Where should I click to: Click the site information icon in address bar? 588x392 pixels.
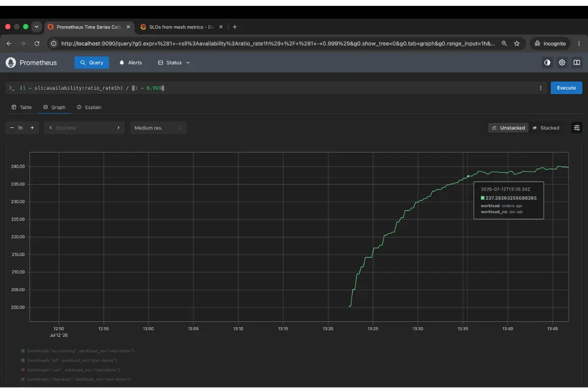tap(54, 44)
